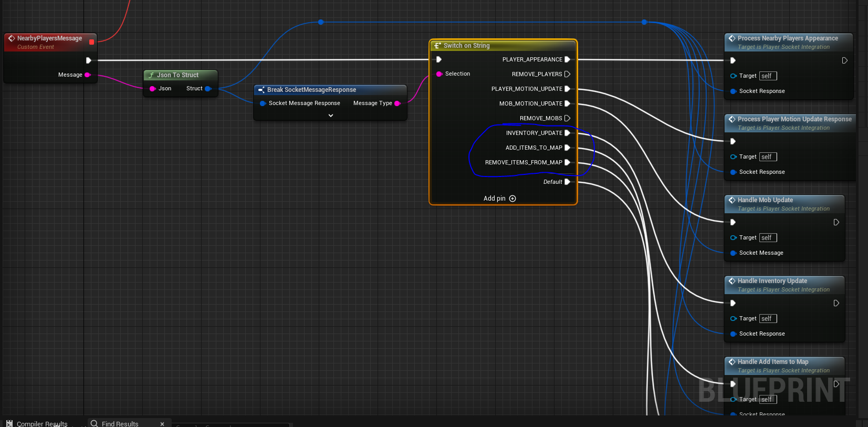Click the REMOVE_MOBS exec pin

click(x=567, y=118)
